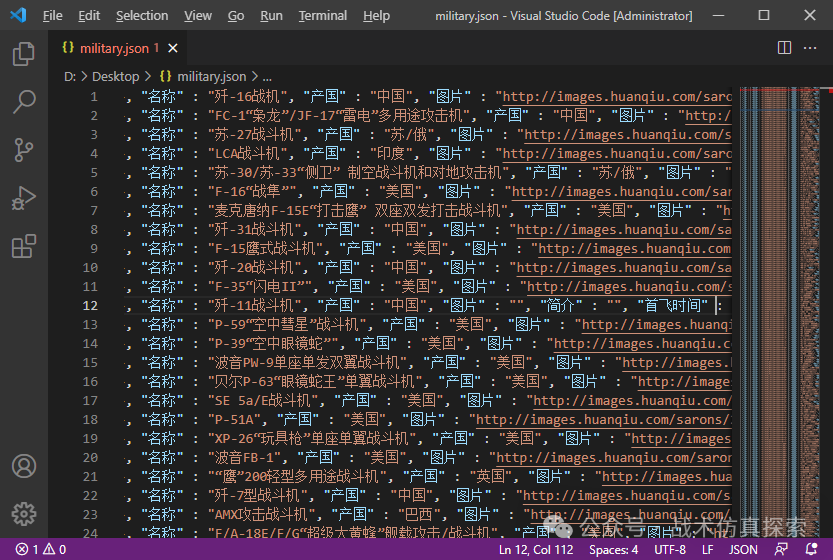The width and height of the screenshot is (833, 560).
Task: Click text "F-15鹰式战斗机" on line 9
Action: (265, 249)
